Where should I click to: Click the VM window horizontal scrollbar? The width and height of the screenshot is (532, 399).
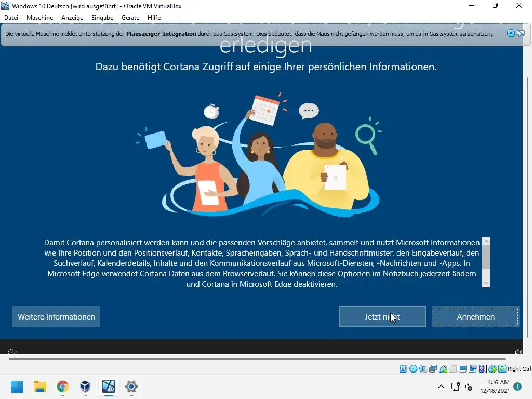(x=257, y=358)
